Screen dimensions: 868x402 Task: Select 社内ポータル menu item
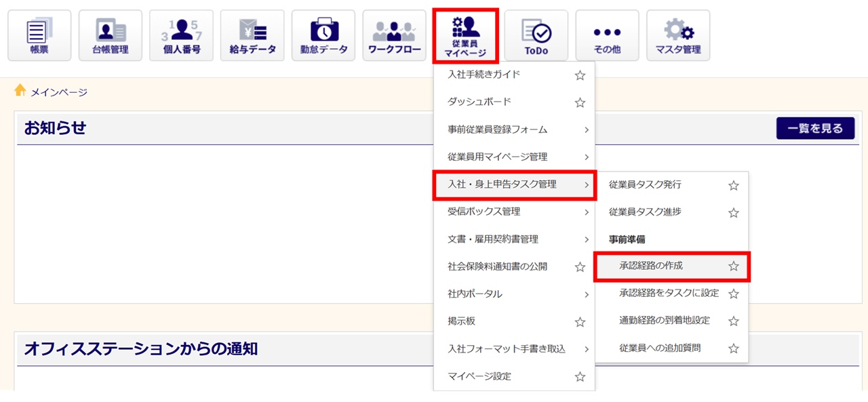[514, 294]
